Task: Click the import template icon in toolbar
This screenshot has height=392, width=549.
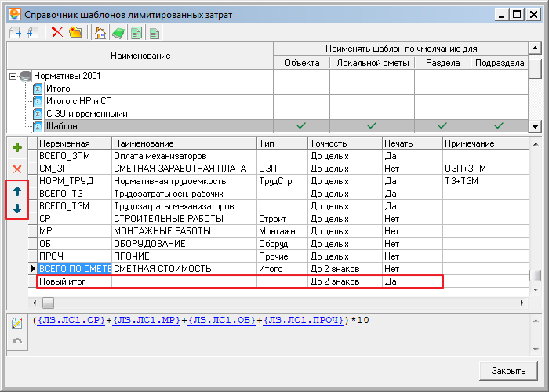Action: [x=33, y=33]
